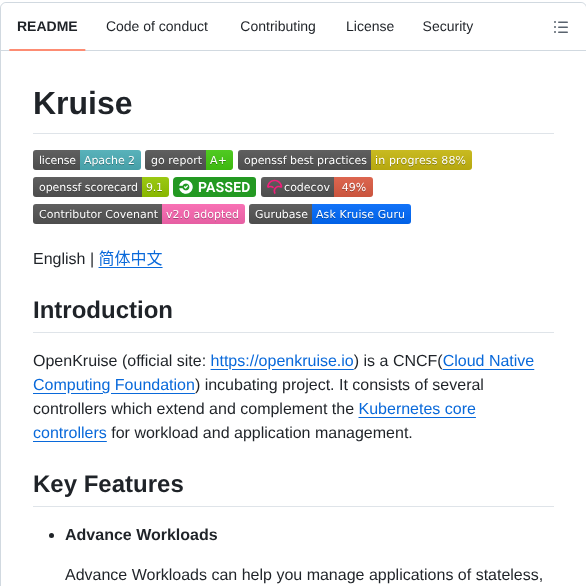Click the green PASSED badge
The width and height of the screenshot is (586, 586).
pyautogui.click(x=215, y=187)
